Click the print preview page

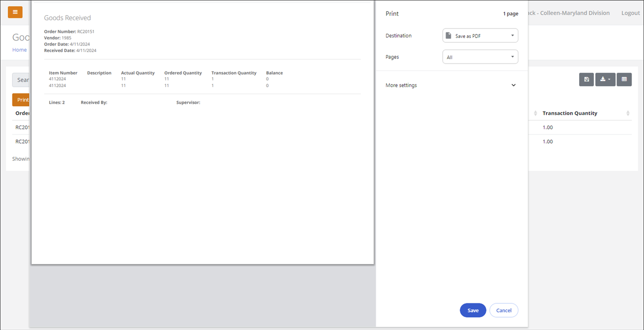pos(202,132)
